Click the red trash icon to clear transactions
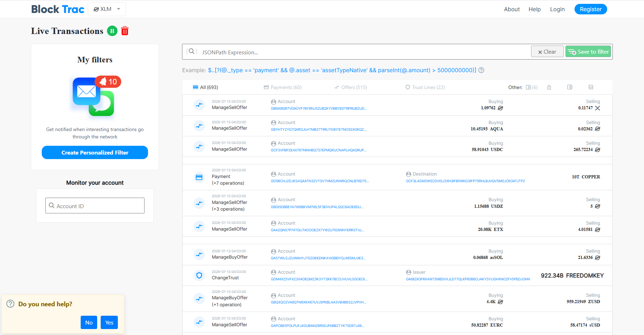Image resolution: width=644 pixels, height=335 pixels. click(125, 31)
